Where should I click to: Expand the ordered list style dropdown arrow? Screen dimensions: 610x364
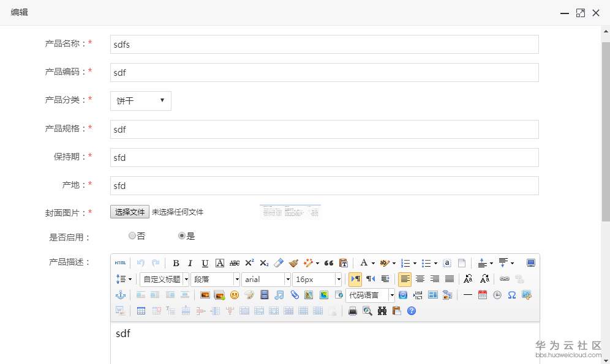click(x=415, y=263)
